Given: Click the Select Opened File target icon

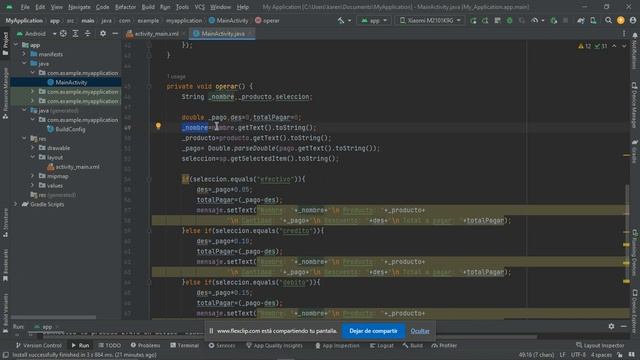Looking at the screenshot, I should click(63, 34).
